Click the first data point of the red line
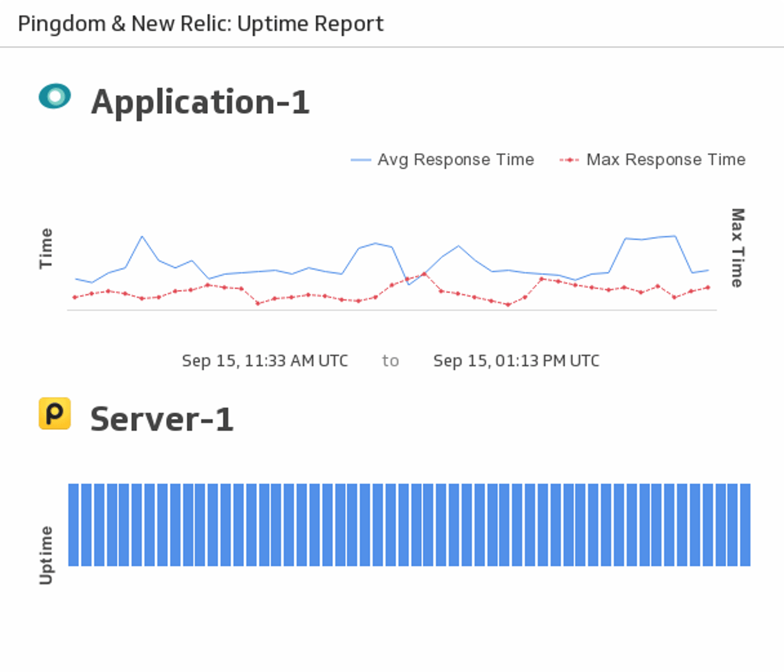This screenshot has height=672, width=784. pyautogui.click(x=75, y=297)
